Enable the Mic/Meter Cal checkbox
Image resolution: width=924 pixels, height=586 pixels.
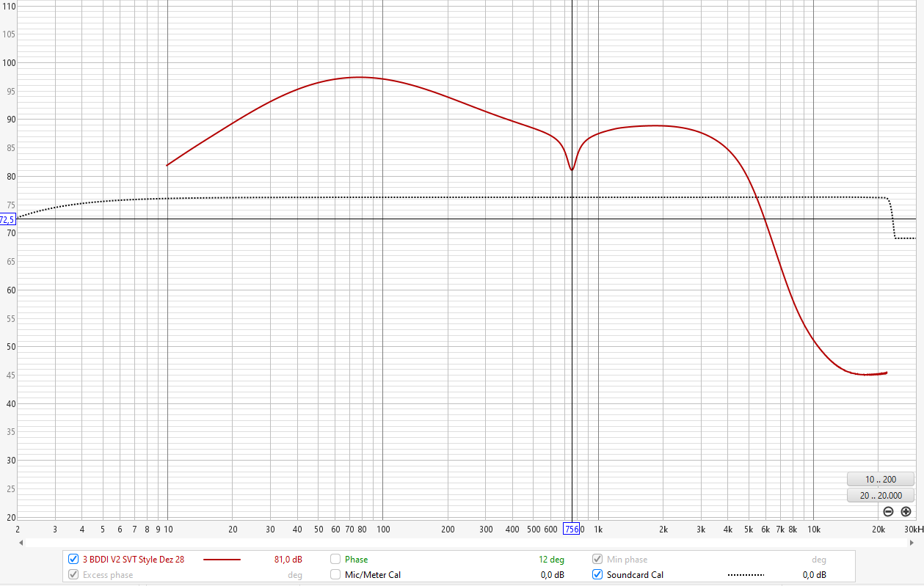click(x=335, y=575)
